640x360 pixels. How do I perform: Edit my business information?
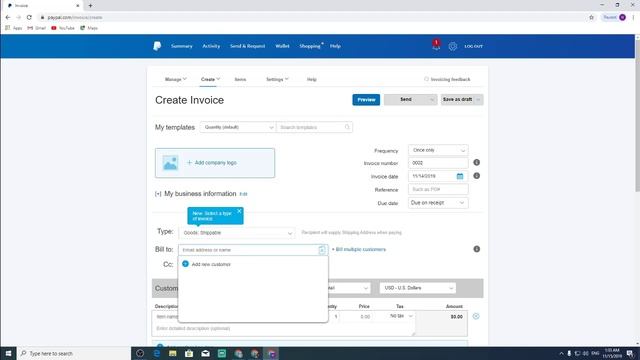point(243,194)
